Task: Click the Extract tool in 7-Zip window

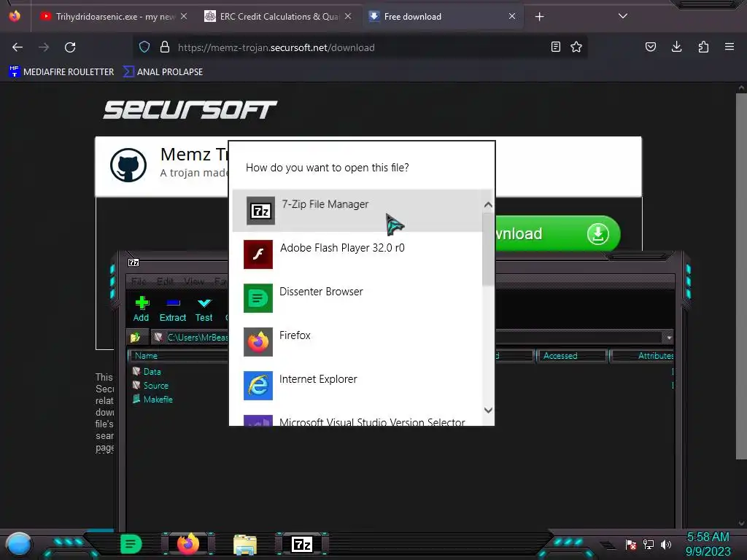Action: [x=172, y=309]
